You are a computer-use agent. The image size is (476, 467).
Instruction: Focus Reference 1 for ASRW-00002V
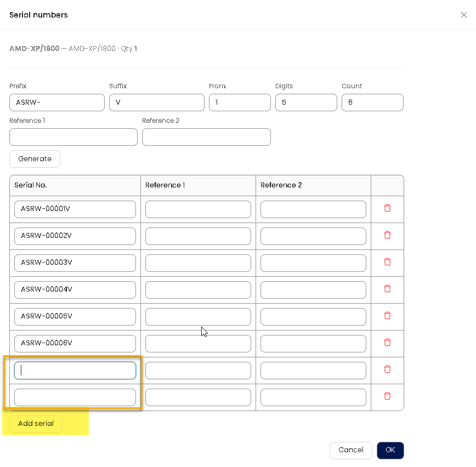point(198,236)
